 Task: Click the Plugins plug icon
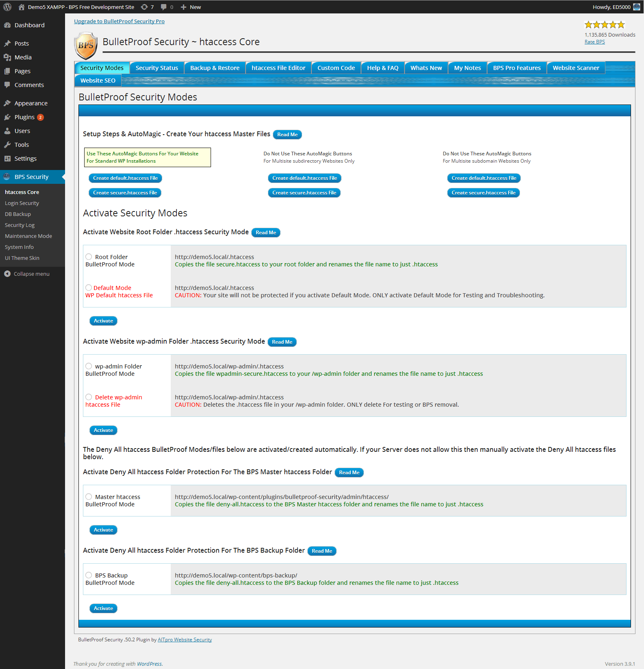tap(7, 117)
